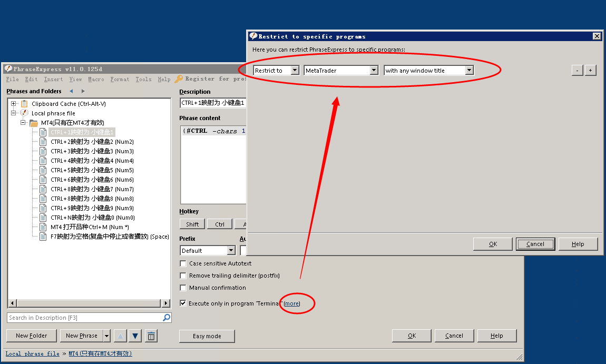Click the Local phrase file icon
The height and width of the screenshot is (364, 606).
24,113
